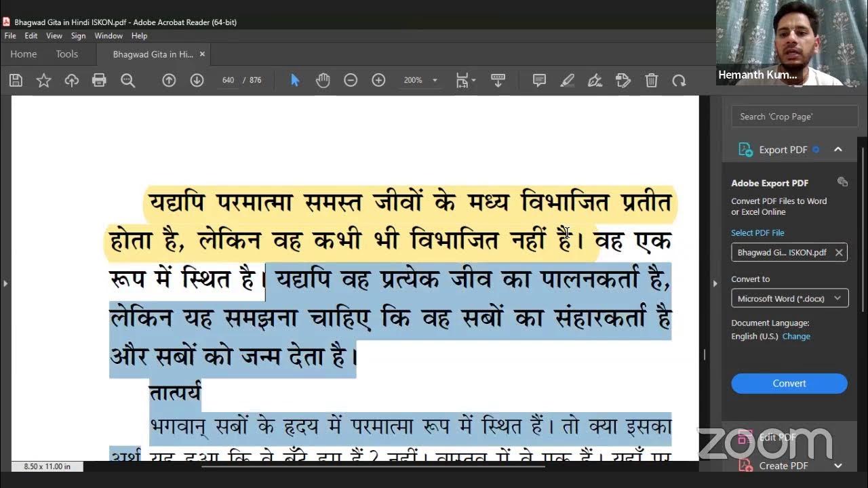The height and width of the screenshot is (488, 868).
Task: Close the Bhagwad Gita document tab
Action: (202, 54)
